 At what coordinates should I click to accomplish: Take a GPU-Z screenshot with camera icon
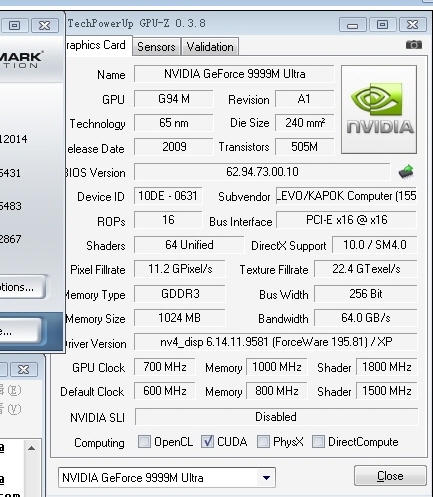[414, 44]
